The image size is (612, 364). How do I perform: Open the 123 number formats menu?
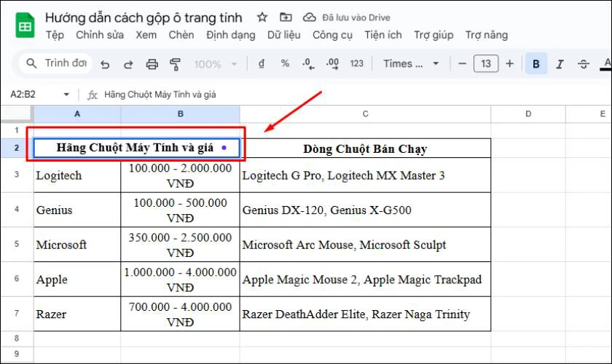pos(357,63)
